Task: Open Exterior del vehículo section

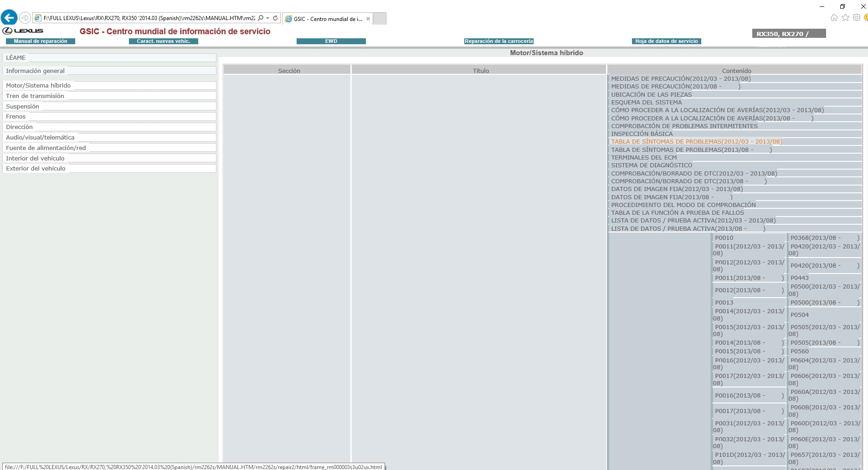Action: point(109,168)
